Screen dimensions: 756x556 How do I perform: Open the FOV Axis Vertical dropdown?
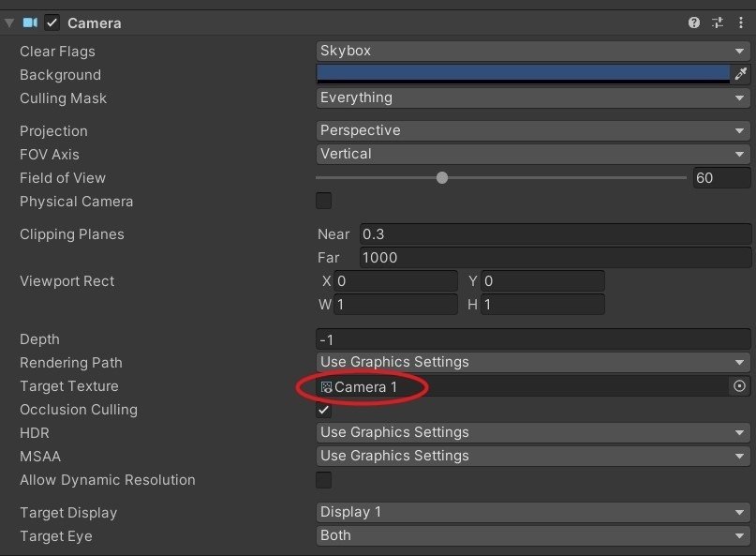pos(533,154)
